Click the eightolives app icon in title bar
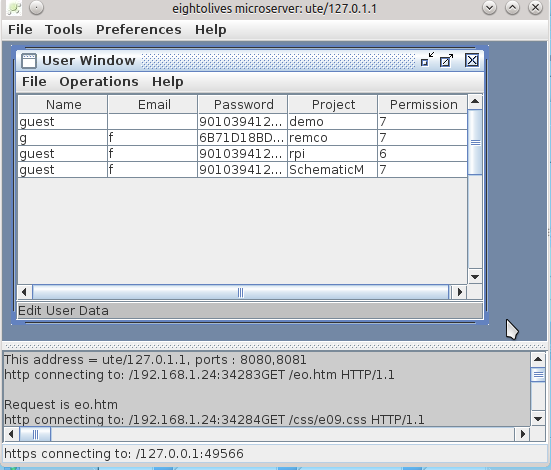Screen dimensions: 551x470 pos(14,8)
